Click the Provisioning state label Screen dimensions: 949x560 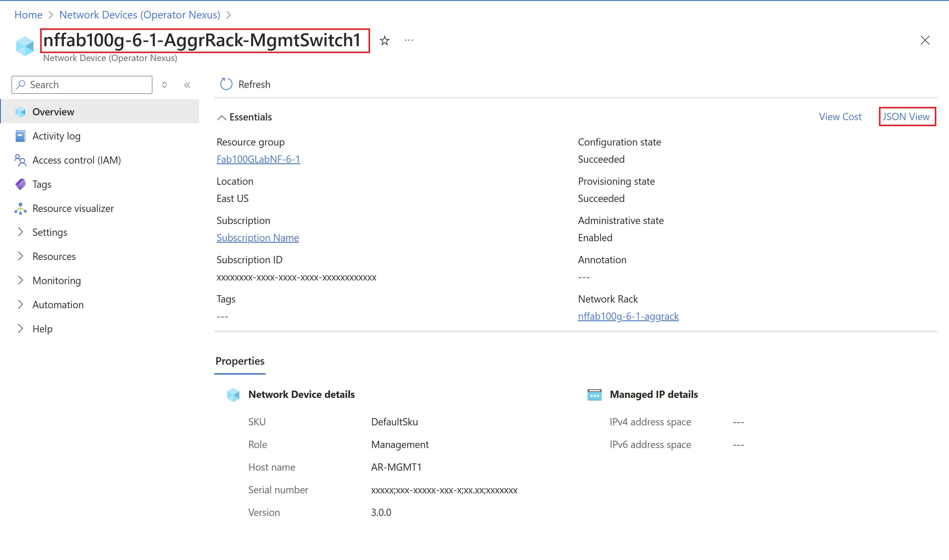pos(616,181)
